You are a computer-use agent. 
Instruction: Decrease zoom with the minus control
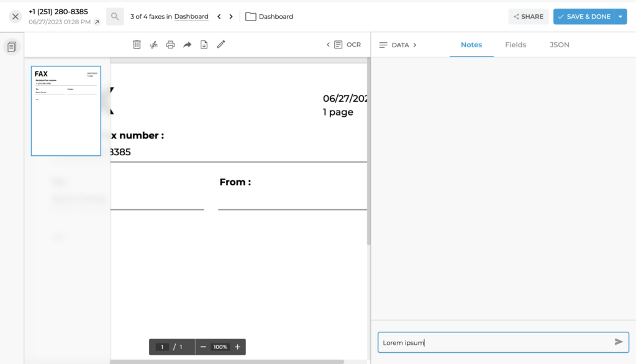(x=203, y=347)
